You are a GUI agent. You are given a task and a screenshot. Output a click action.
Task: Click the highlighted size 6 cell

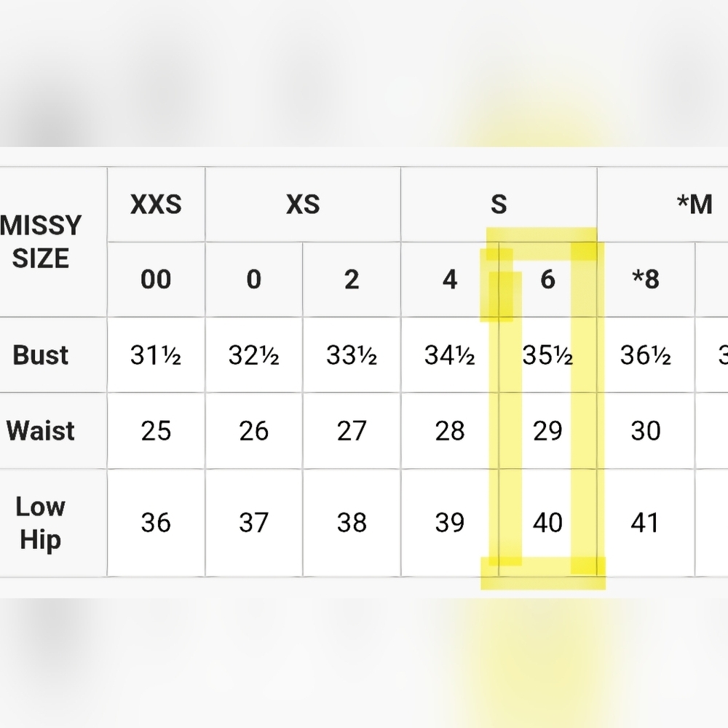click(547, 280)
